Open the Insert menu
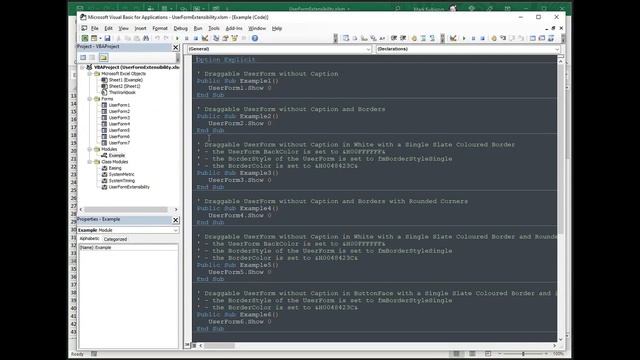This screenshot has height=360, width=640. (140, 29)
